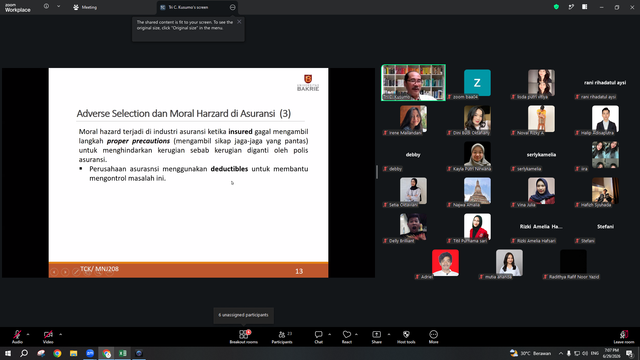Select lisda putri vitiya's video tile
The image size is (640, 360).
click(541, 82)
